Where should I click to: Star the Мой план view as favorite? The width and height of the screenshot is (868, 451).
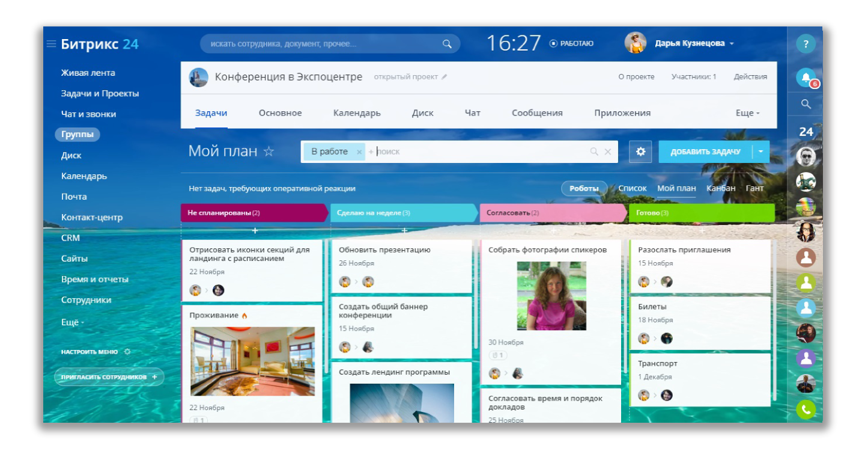point(269,152)
